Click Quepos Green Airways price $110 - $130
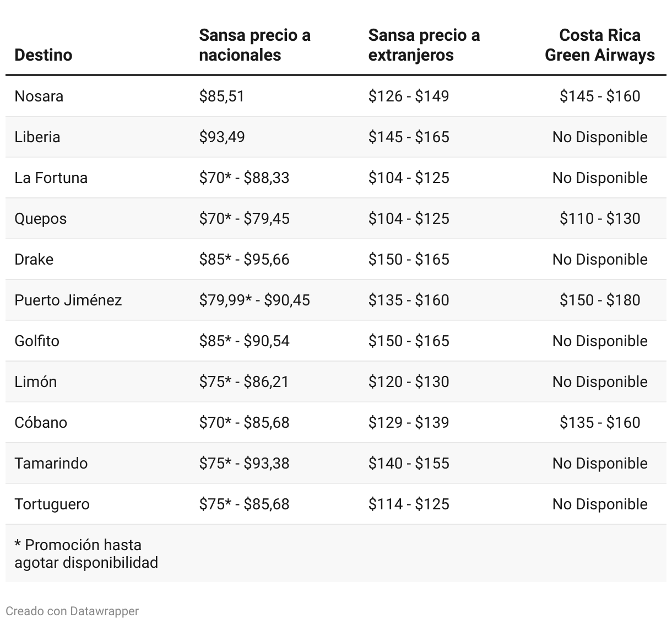672x624 pixels. [599, 218]
